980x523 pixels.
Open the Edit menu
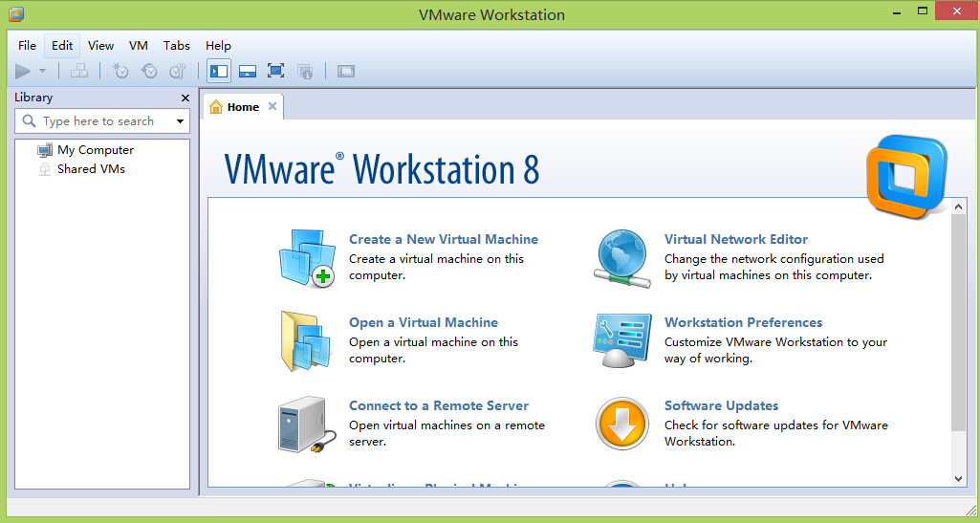point(62,46)
